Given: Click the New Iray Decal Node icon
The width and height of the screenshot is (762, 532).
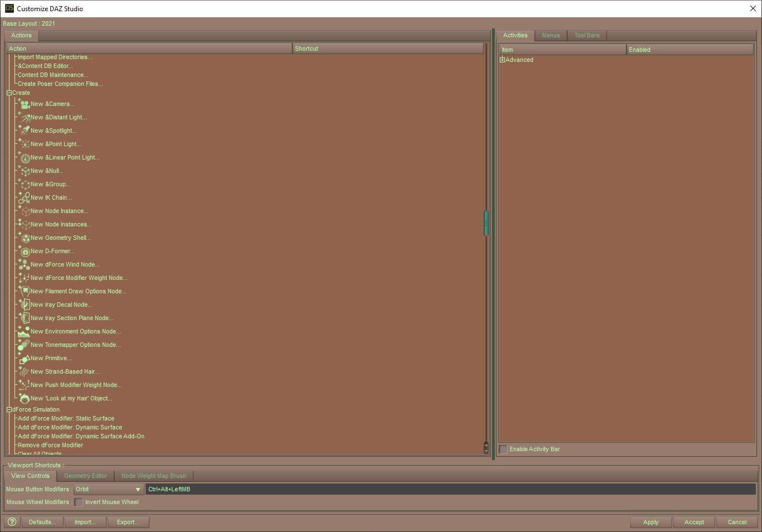Looking at the screenshot, I should pyautogui.click(x=24, y=304).
